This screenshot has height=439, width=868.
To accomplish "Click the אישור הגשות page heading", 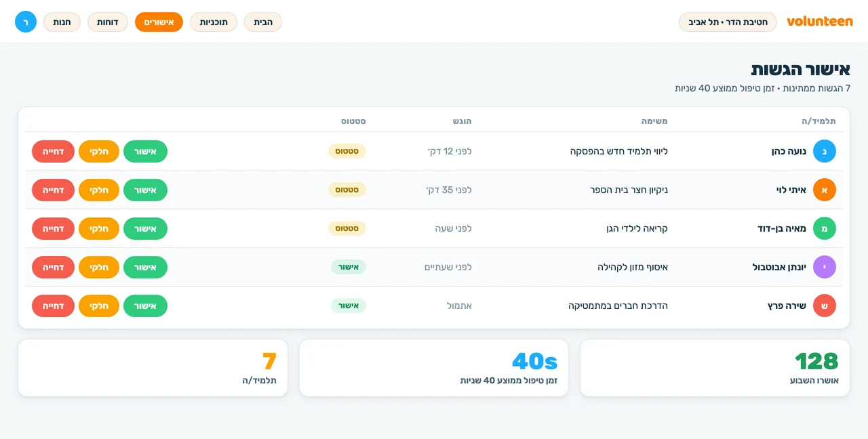I will 801,69.
